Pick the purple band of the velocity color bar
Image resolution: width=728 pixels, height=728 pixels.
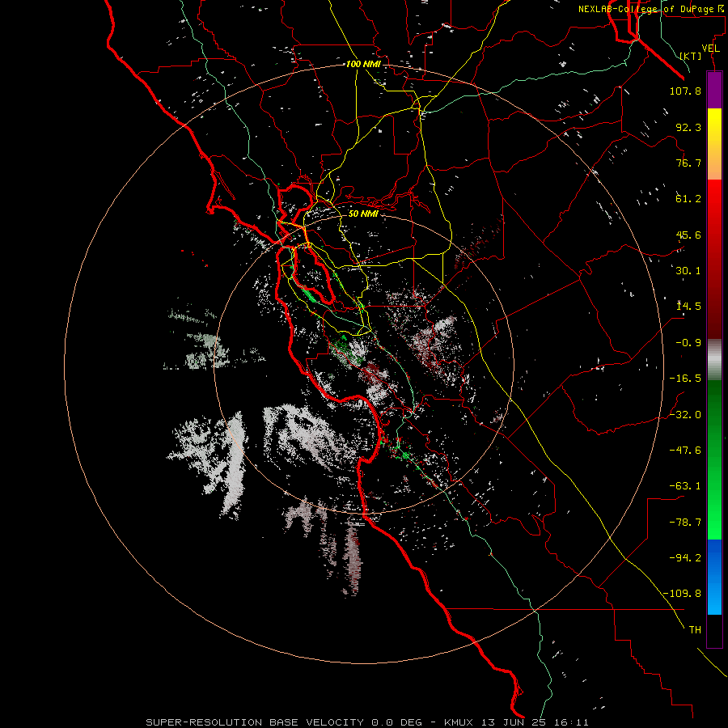(714, 90)
